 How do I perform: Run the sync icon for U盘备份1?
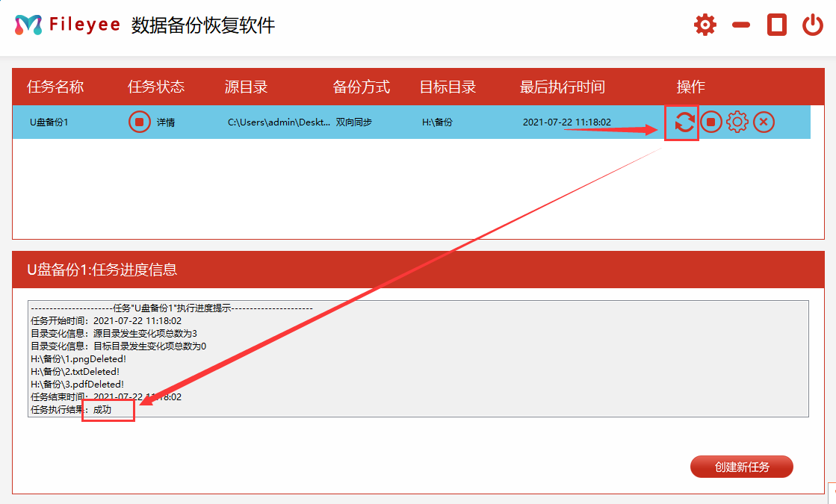[x=684, y=122]
